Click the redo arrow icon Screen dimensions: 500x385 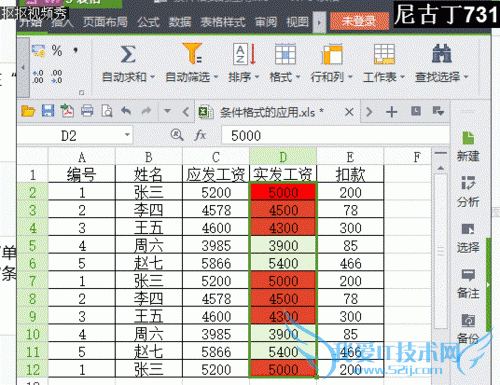[146, 110]
